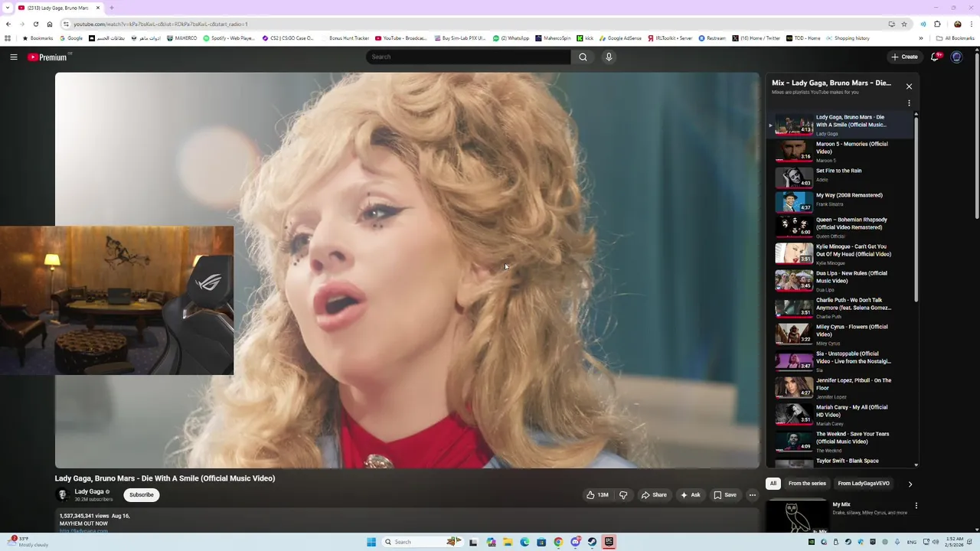Screen dimensions: 980x551
Task: Play Miley Cyrus - Flowers
Action: click(x=841, y=334)
